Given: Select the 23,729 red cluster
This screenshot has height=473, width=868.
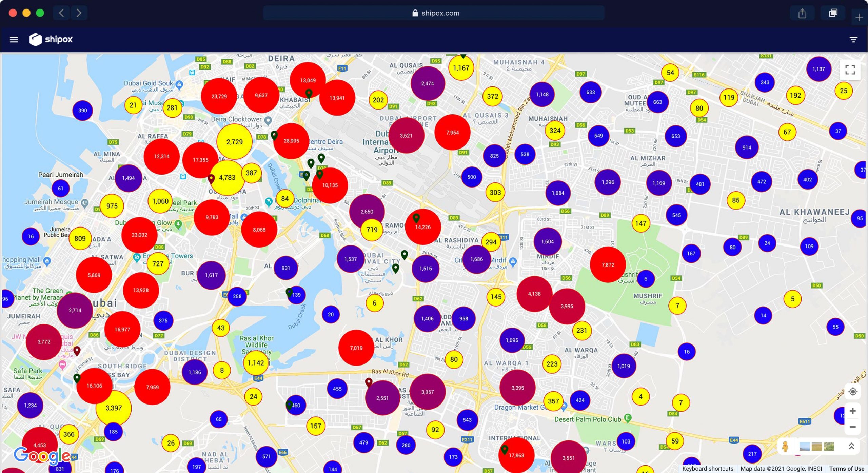Looking at the screenshot, I should click(x=219, y=96).
